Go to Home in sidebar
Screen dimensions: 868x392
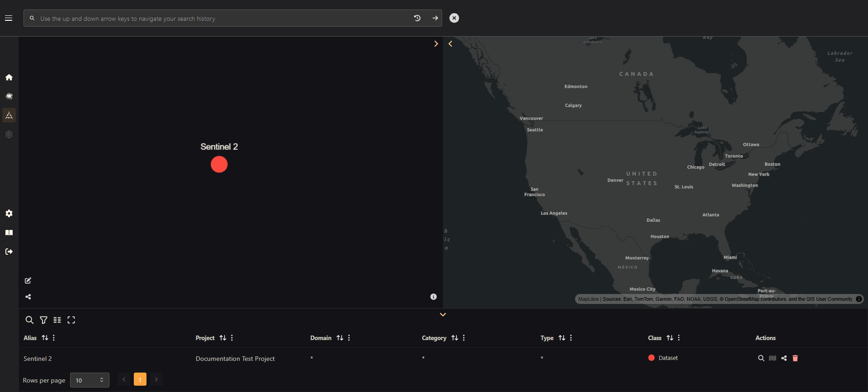pos(9,77)
